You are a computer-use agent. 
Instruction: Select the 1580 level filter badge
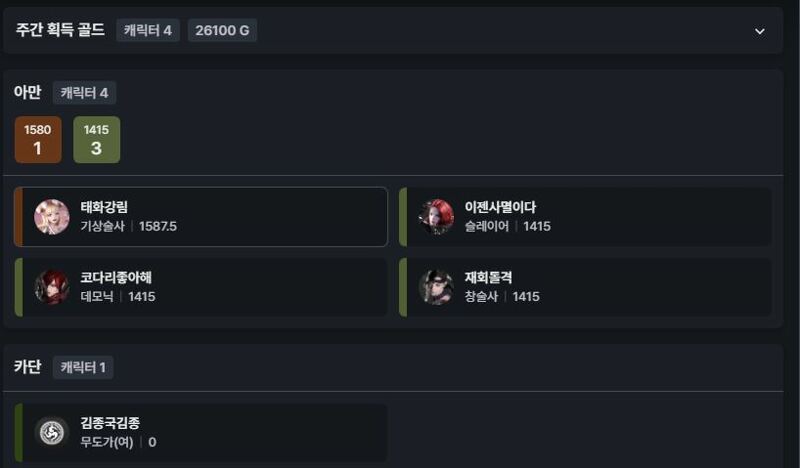pos(38,140)
